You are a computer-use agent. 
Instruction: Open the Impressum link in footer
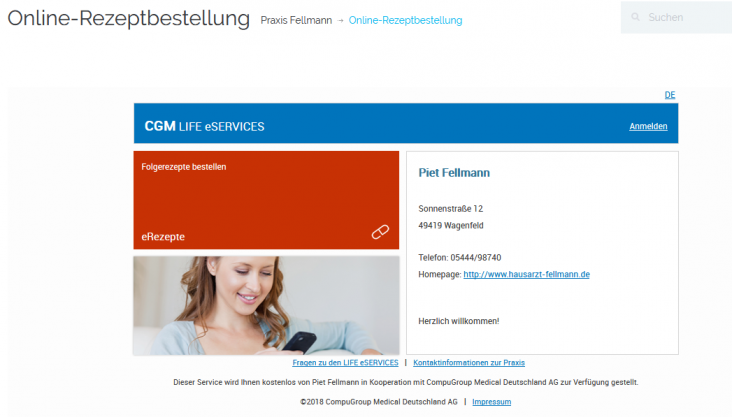pyautogui.click(x=491, y=401)
